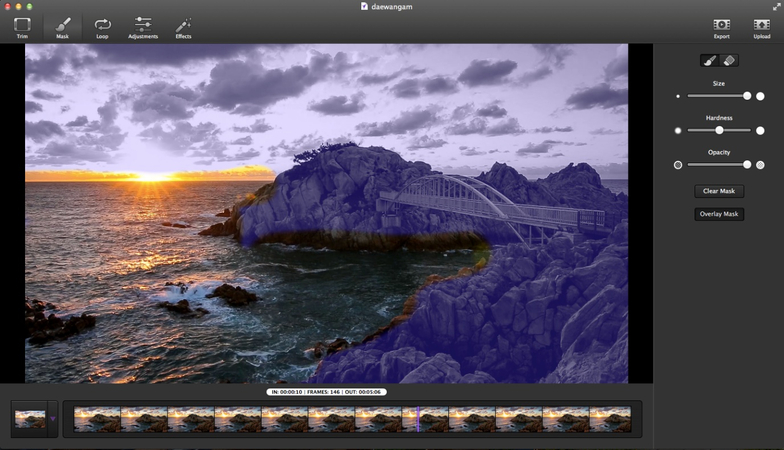
Task: Click the hard-edge icon right of Hardness
Action: [760, 130]
